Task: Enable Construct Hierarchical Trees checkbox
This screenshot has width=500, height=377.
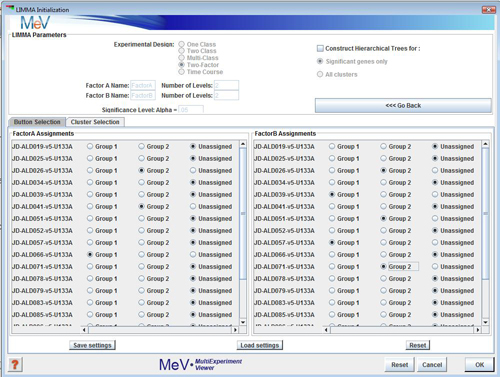Action: [x=320, y=48]
